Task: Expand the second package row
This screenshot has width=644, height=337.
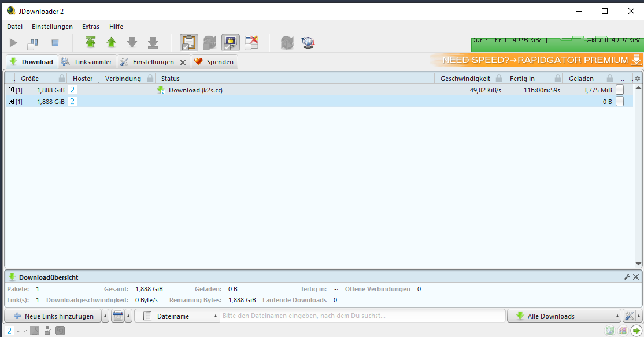Action: 11,101
